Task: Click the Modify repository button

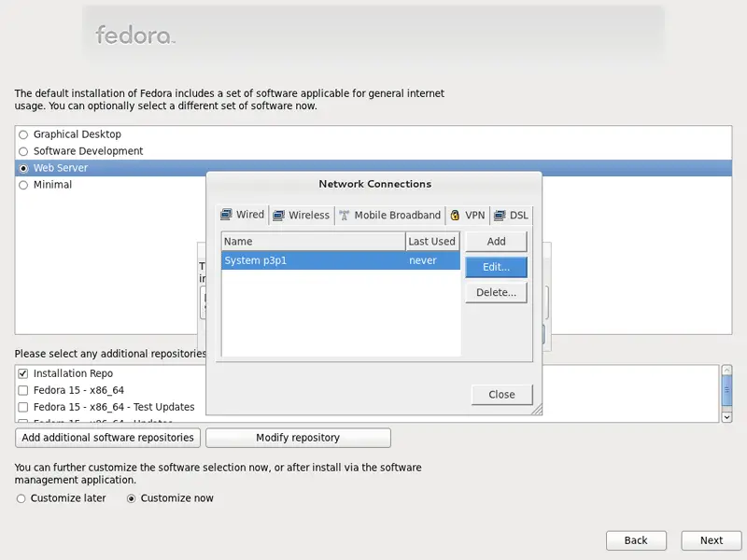Action: tap(298, 438)
